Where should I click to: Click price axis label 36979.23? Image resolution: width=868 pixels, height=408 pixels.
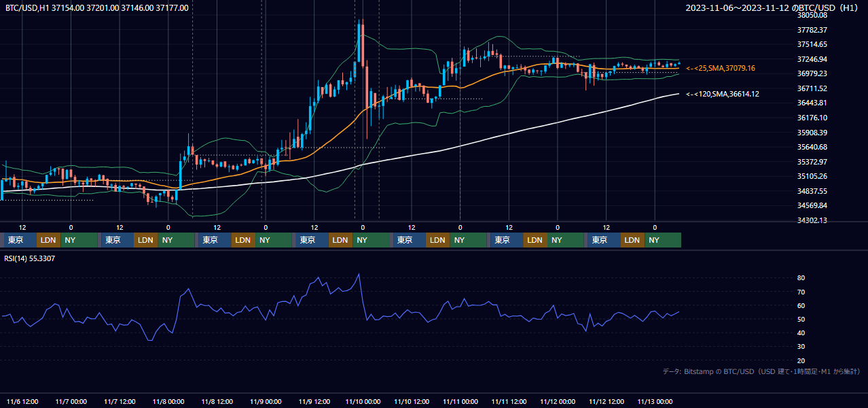point(812,73)
